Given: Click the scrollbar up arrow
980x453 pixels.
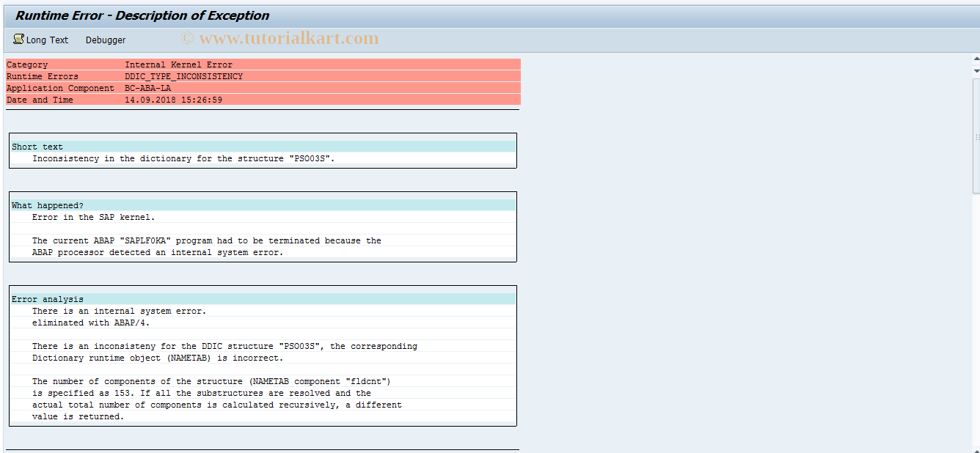Looking at the screenshot, I should (x=976, y=60).
